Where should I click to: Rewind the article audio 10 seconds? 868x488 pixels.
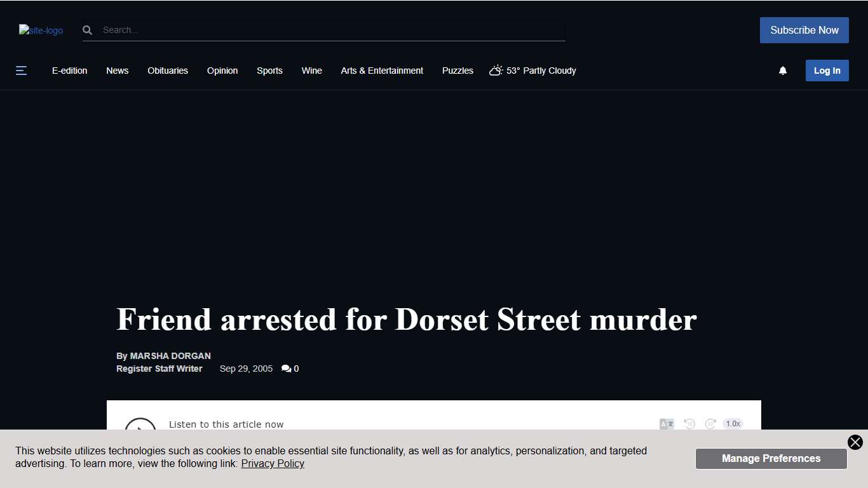point(689,423)
